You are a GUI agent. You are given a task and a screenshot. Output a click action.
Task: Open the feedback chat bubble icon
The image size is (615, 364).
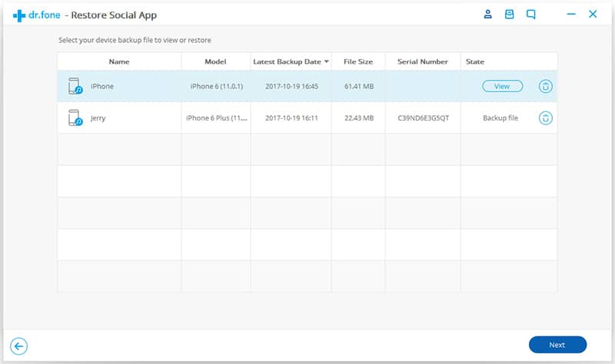click(x=530, y=15)
